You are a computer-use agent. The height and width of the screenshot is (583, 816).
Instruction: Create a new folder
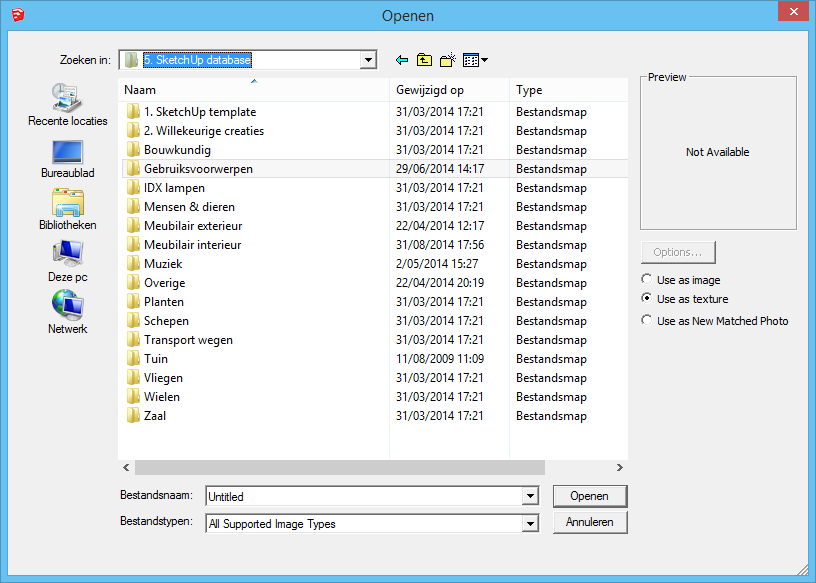[x=448, y=60]
